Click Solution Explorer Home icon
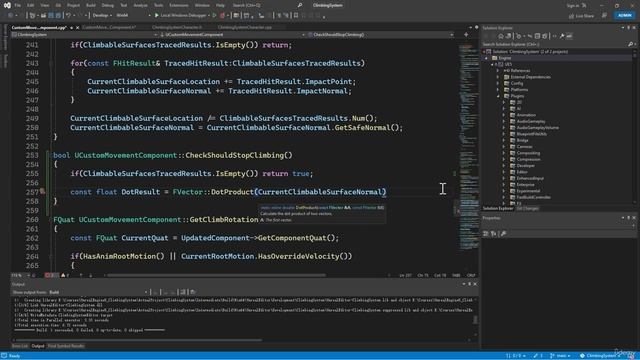The width and height of the screenshot is (640, 360). [x=501, y=36]
